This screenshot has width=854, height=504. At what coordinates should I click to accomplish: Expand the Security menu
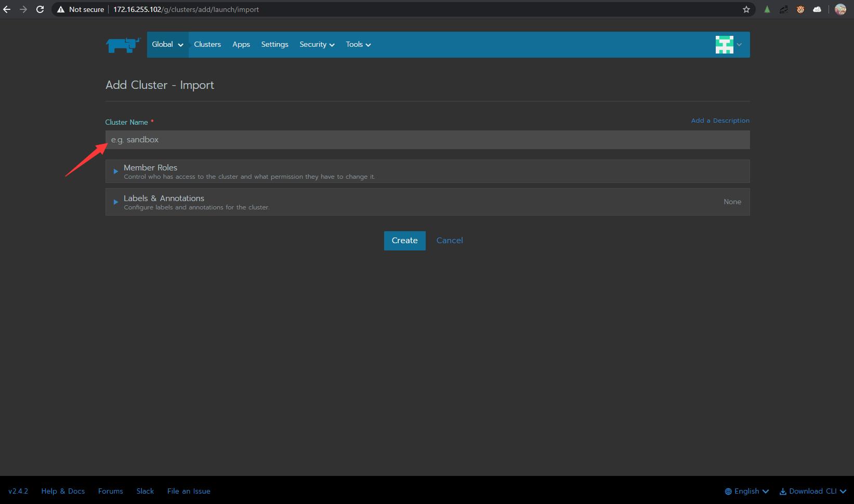click(x=317, y=45)
